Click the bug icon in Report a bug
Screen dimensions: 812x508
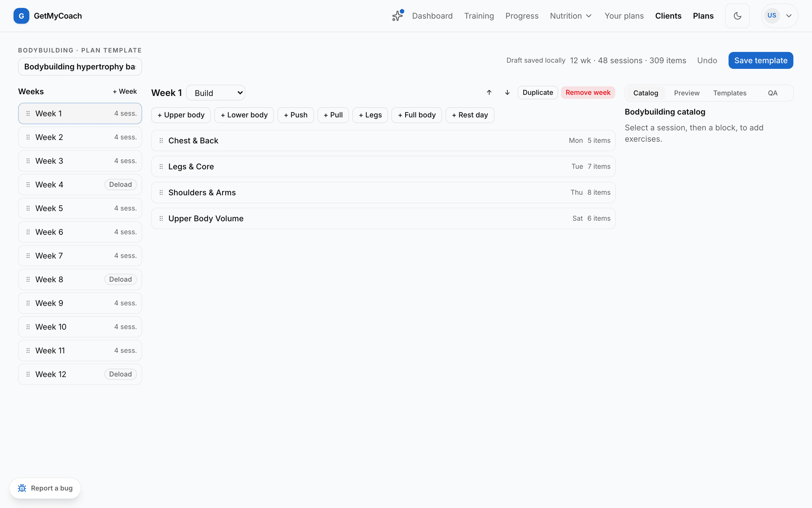click(22, 488)
